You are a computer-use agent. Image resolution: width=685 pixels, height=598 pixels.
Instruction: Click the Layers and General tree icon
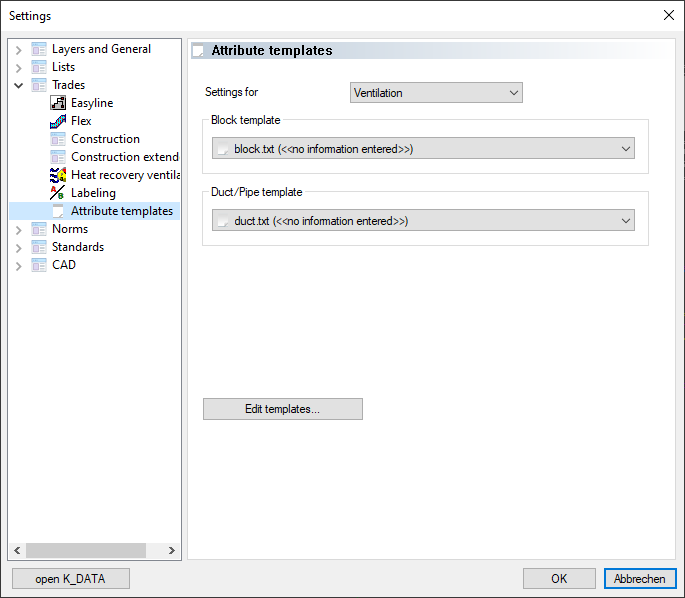click(x=39, y=49)
